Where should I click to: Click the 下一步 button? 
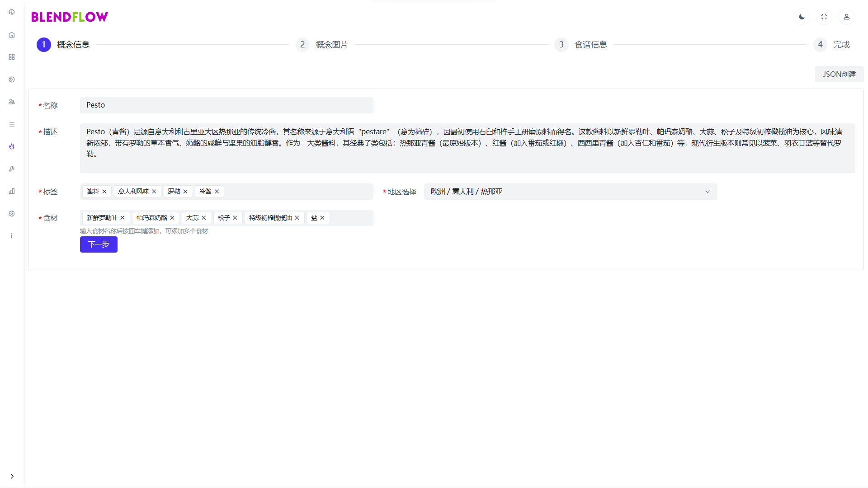click(x=99, y=244)
